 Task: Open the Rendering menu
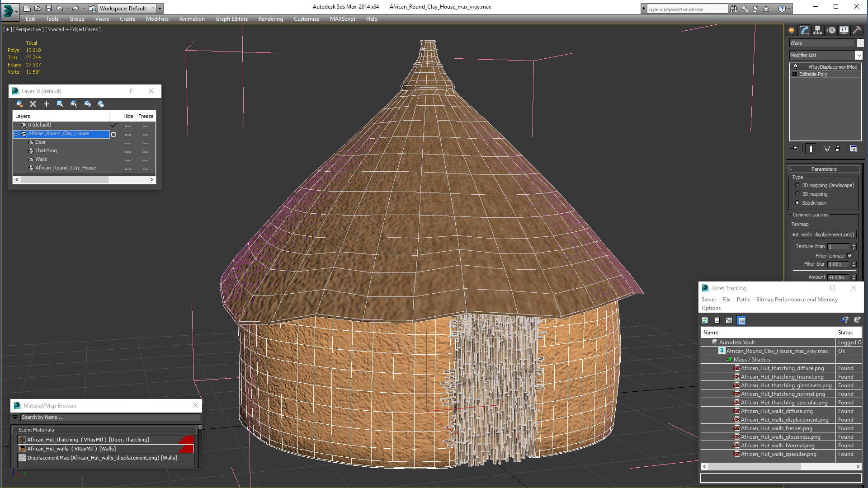click(270, 19)
